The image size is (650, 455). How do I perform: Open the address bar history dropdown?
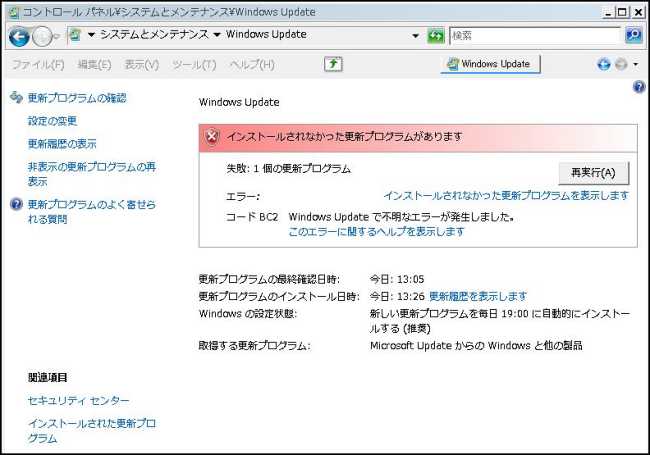click(x=415, y=36)
